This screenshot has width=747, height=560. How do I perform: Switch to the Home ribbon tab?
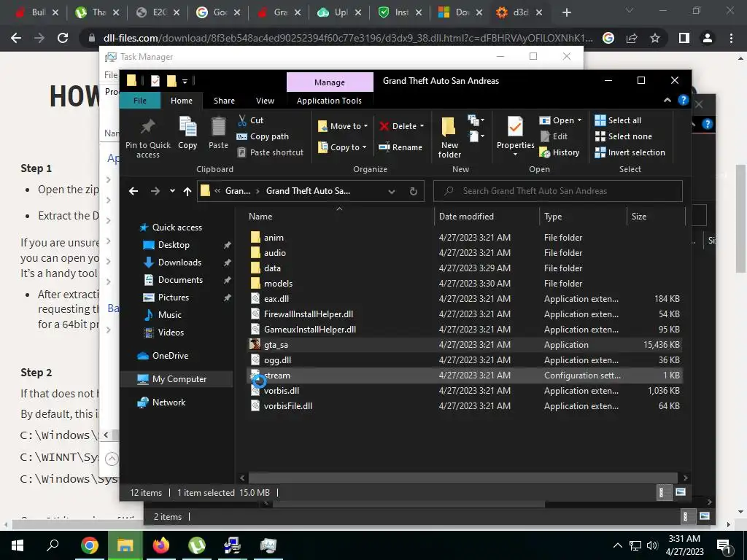(x=182, y=101)
